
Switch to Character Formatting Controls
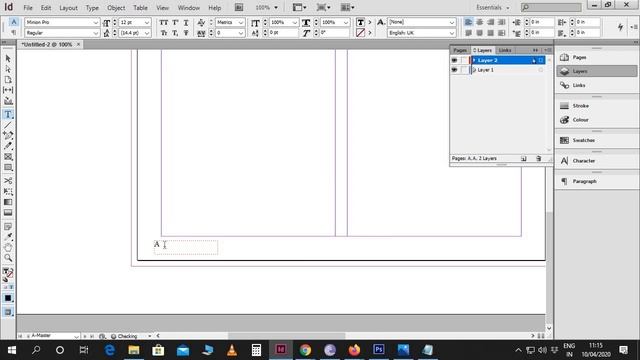(13, 22)
